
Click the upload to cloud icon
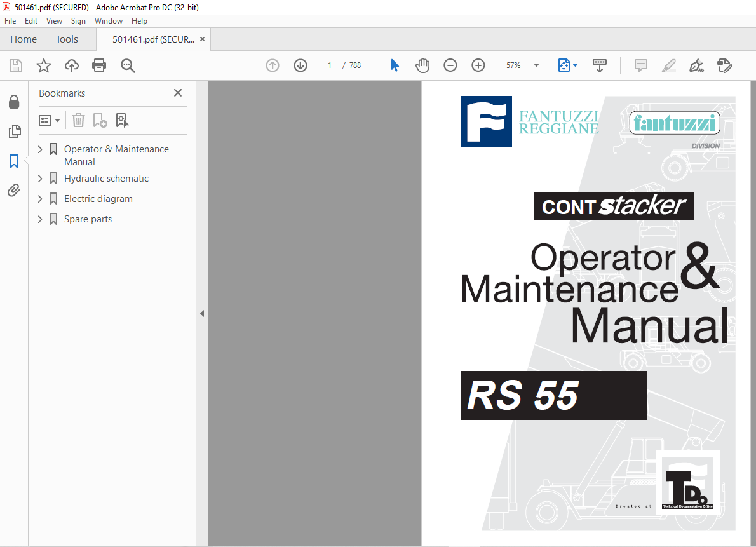[x=72, y=65]
